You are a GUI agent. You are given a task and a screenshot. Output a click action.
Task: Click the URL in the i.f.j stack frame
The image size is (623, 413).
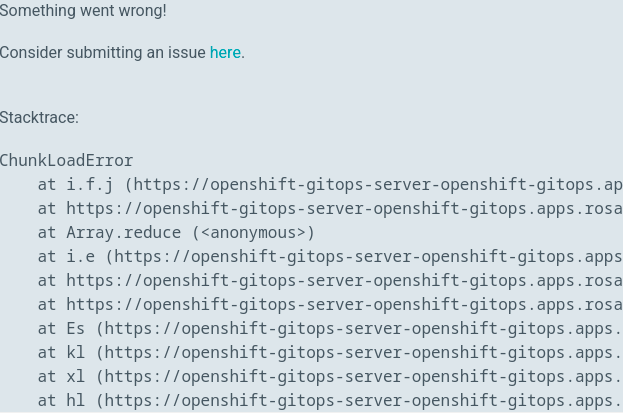(378, 184)
